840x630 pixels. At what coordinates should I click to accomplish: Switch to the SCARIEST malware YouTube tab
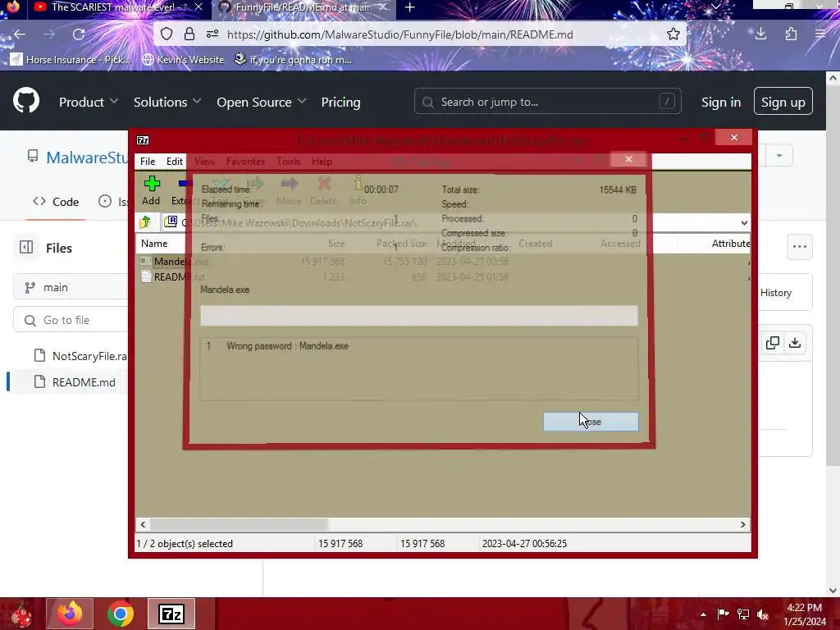tap(112, 7)
